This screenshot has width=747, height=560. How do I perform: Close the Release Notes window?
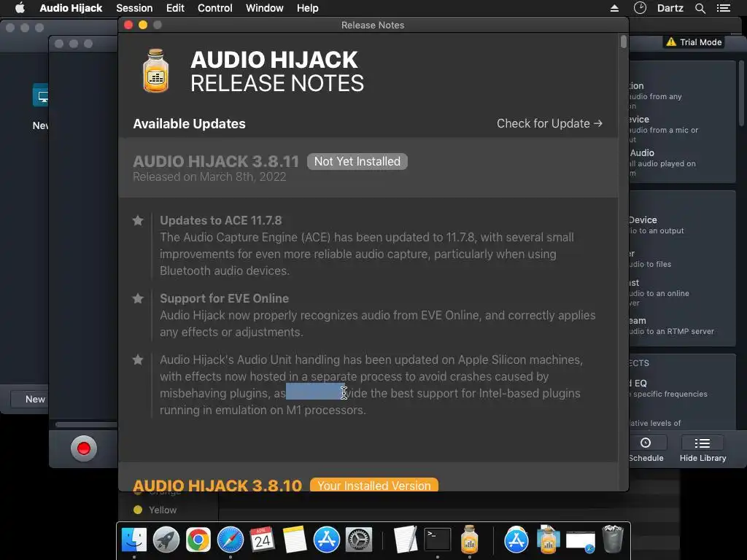click(128, 25)
